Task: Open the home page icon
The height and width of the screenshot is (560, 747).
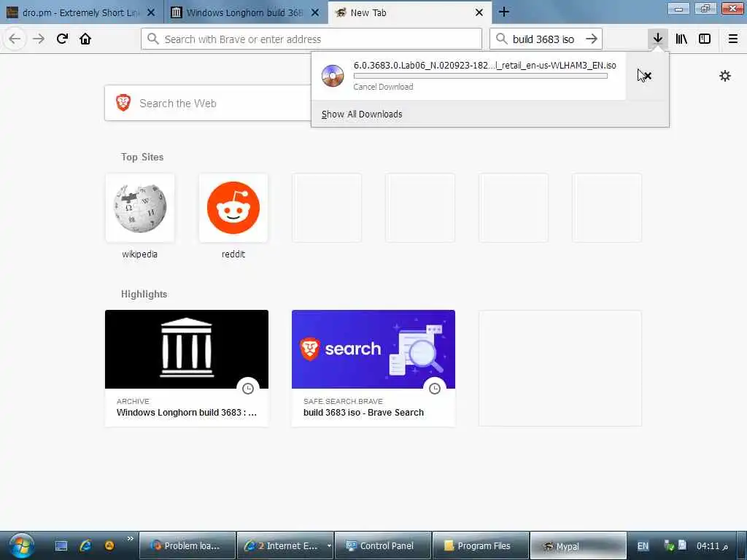Action: point(85,39)
